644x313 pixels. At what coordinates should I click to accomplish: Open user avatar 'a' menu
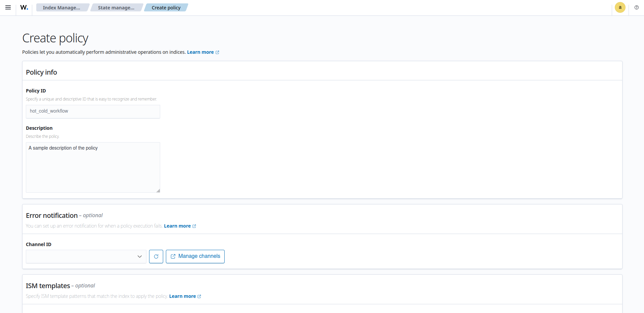620,7
